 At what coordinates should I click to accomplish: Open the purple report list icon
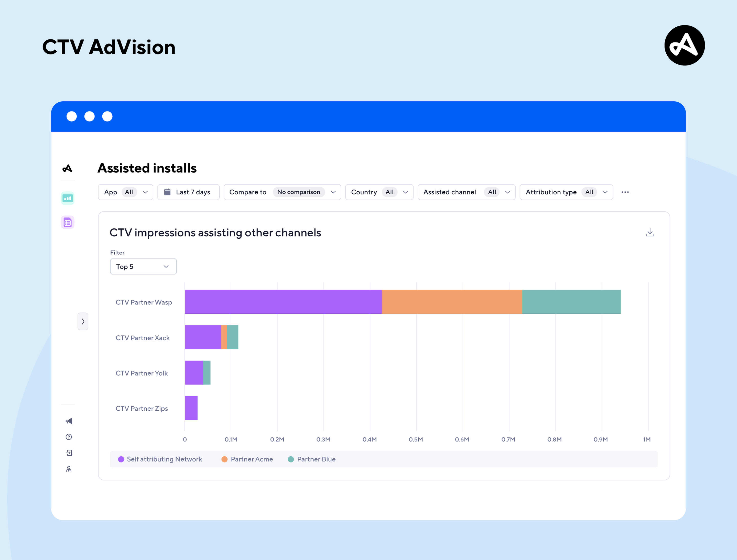point(68,222)
